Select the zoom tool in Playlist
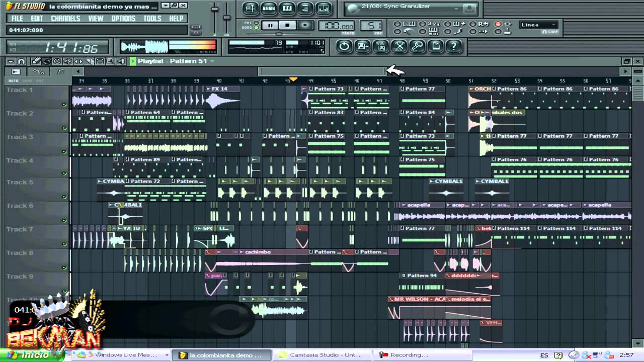644x362 pixels. point(110,61)
